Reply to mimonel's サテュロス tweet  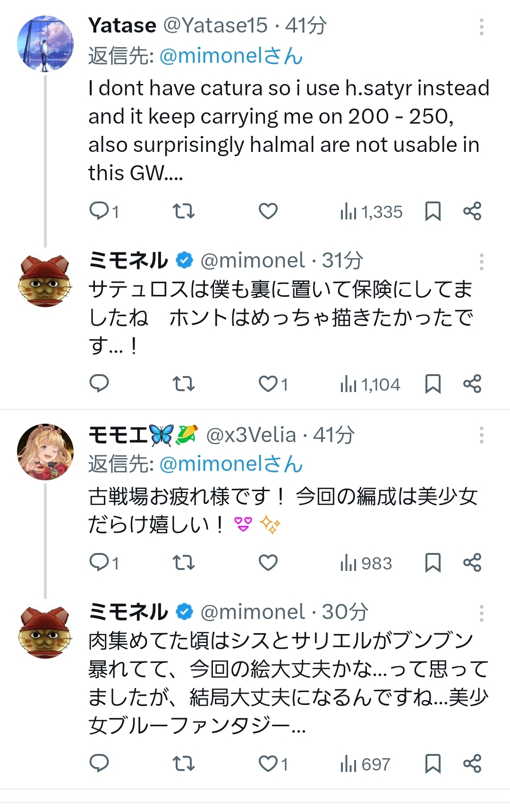(x=99, y=384)
